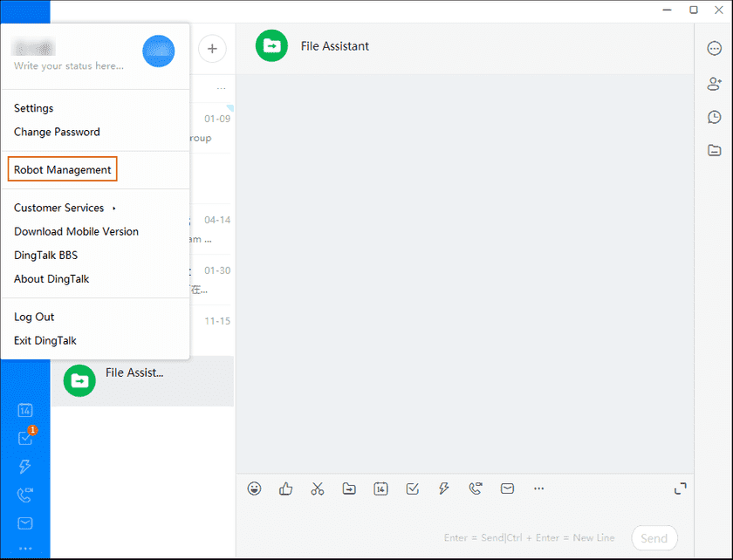Open shared files panel on the right sidebar
The image size is (733, 560).
tap(714, 150)
